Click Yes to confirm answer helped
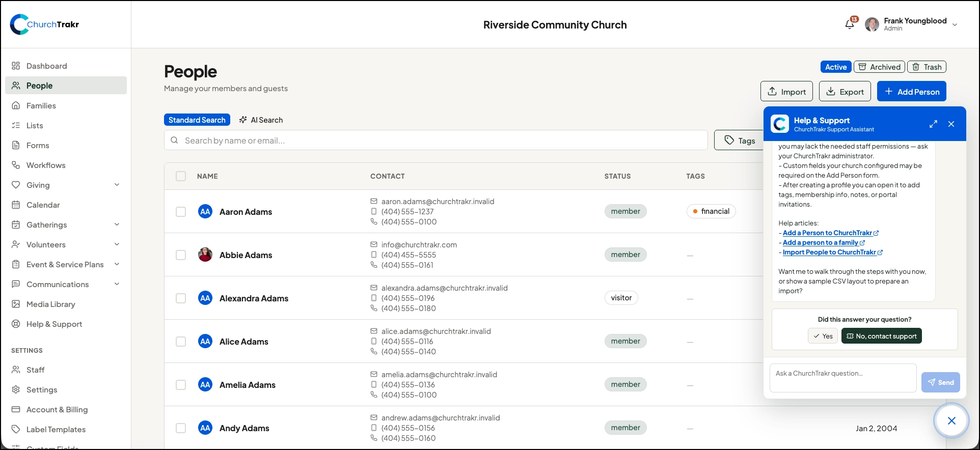Image resolution: width=980 pixels, height=450 pixels. click(823, 336)
